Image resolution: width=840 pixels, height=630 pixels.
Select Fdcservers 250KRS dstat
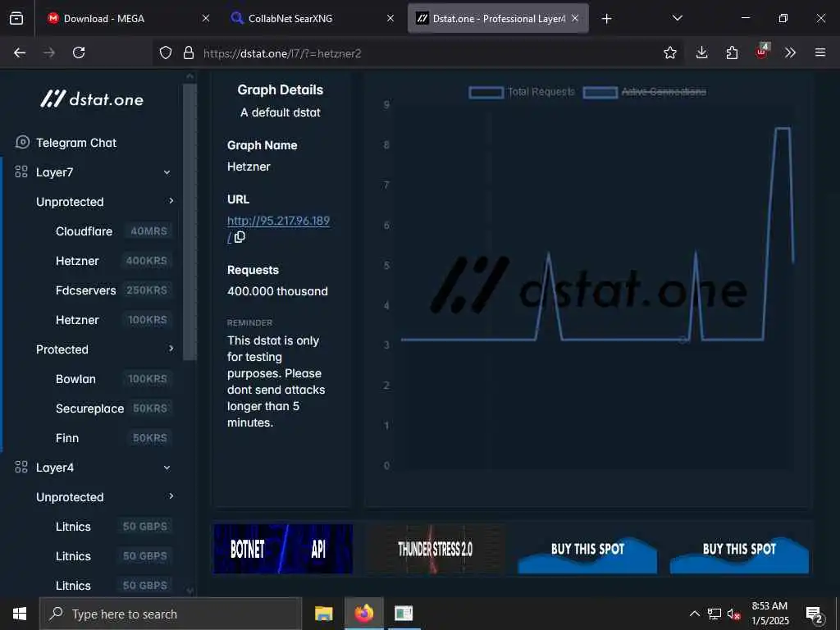tap(113, 290)
